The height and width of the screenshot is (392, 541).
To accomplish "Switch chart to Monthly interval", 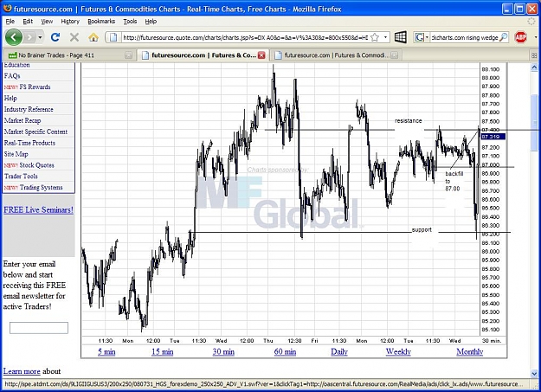I will [469, 351].
